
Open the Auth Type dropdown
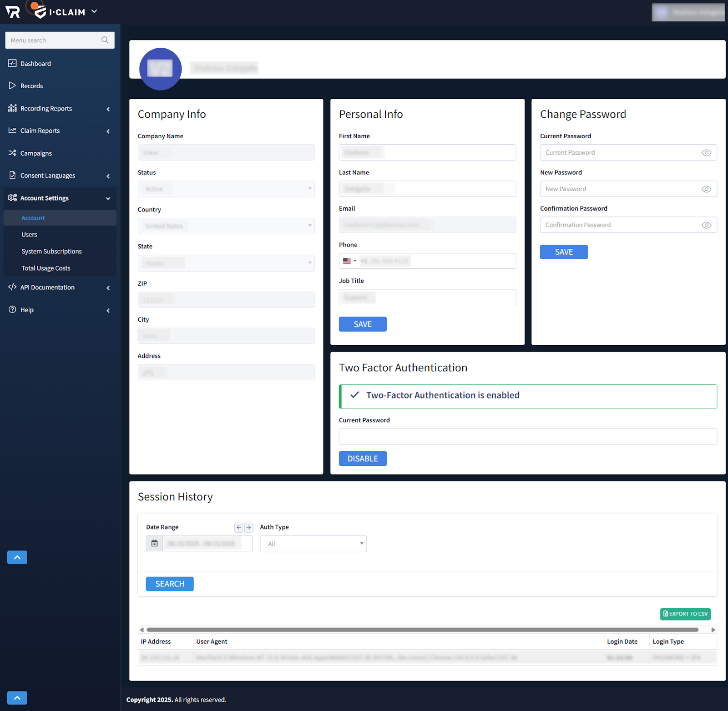[313, 544]
